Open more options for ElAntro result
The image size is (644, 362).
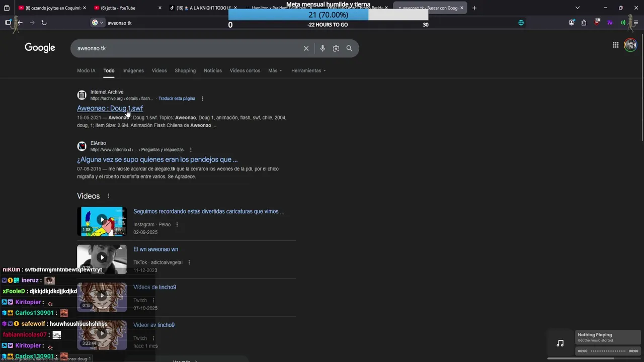pos(191,150)
